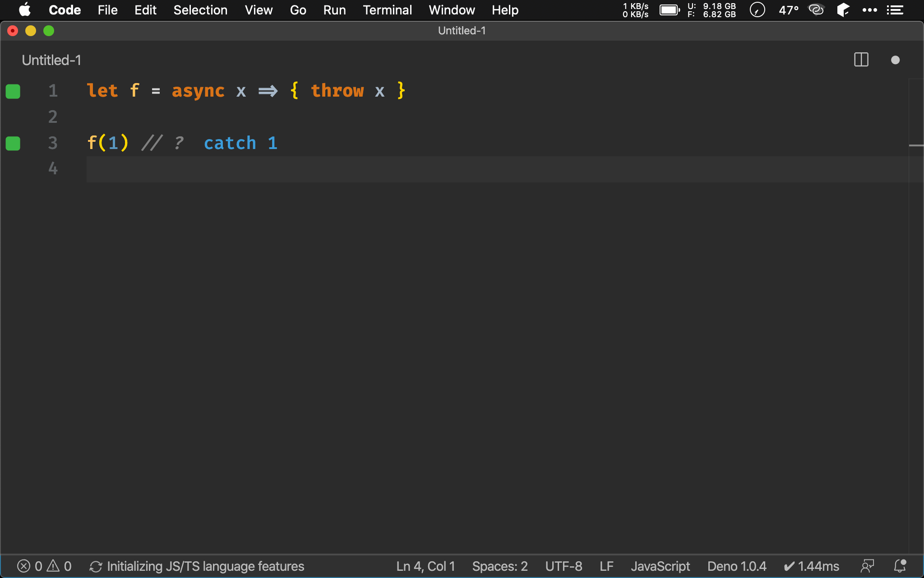
Task: Open the Selection menu
Action: click(x=200, y=10)
